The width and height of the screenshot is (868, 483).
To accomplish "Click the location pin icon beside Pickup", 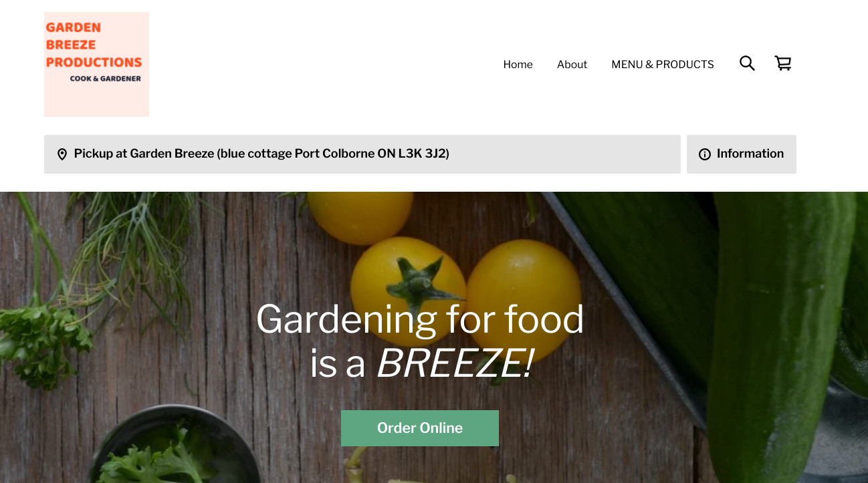I will pyautogui.click(x=62, y=154).
